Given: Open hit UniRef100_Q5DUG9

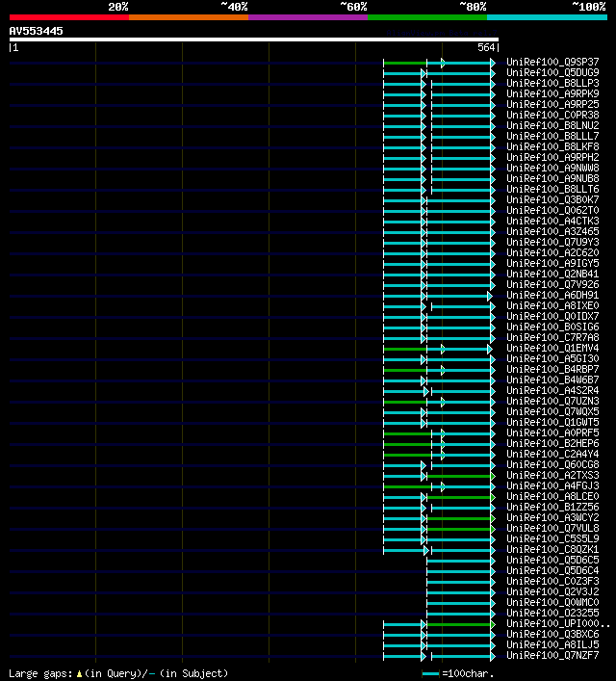Looking at the screenshot, I should (552, 72).
